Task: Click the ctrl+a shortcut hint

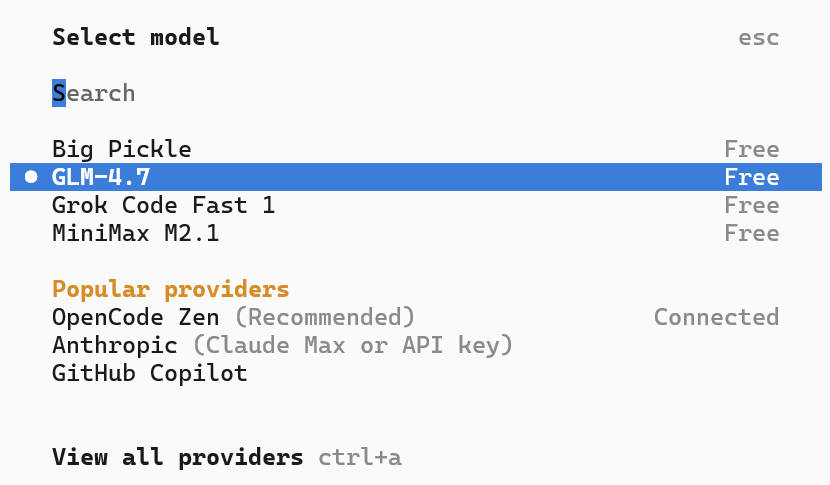Action: pos(360,457)
